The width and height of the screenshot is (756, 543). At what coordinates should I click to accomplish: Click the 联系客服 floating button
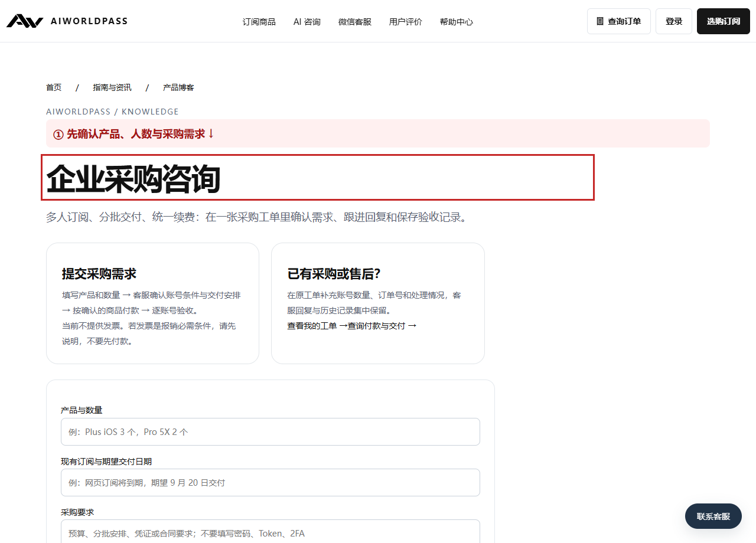click(713, 516)
